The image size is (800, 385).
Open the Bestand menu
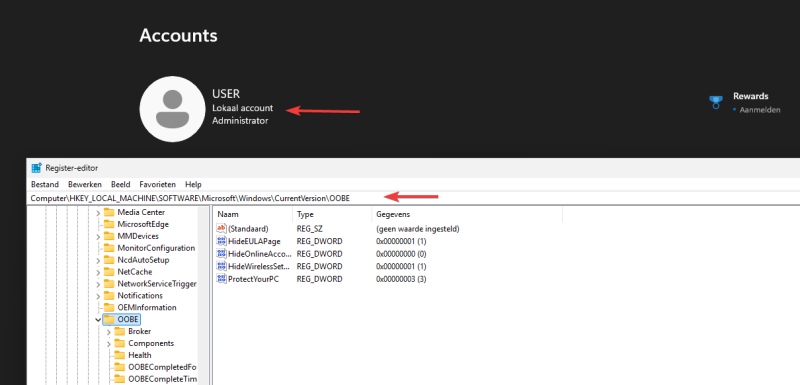click(45, 184)
